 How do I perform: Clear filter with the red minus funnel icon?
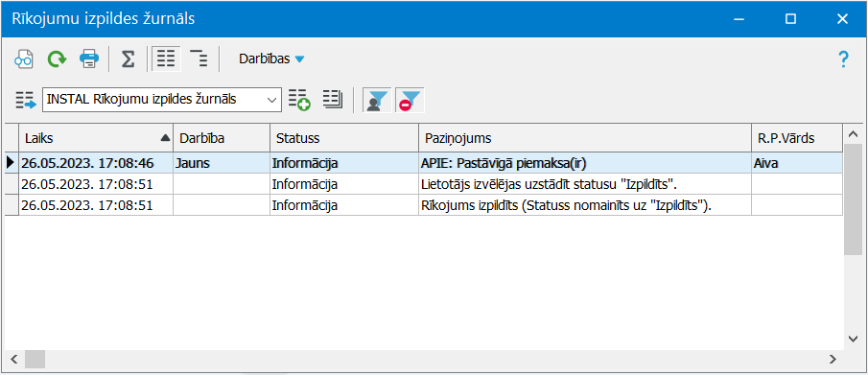pos(410,101)
